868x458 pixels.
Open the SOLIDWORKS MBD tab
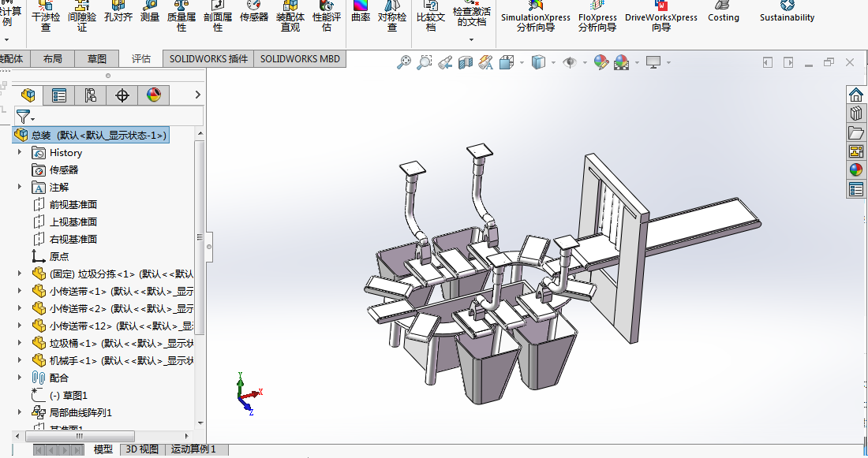point(300,58)
